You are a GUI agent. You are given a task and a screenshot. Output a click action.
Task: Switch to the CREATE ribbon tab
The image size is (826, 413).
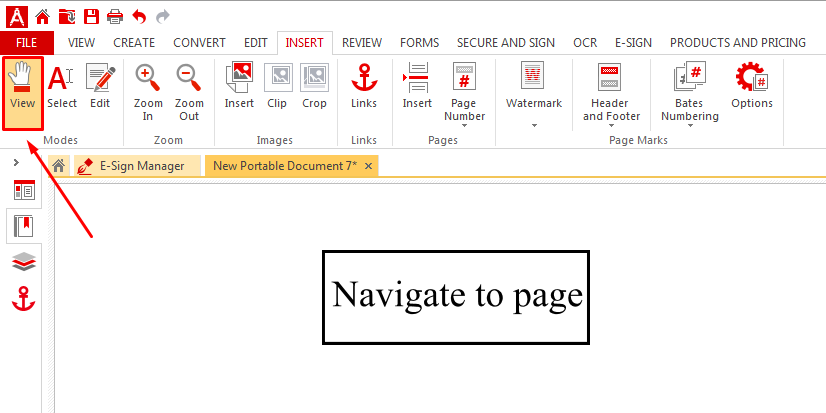pyautogui.click(x=134, y=43)
